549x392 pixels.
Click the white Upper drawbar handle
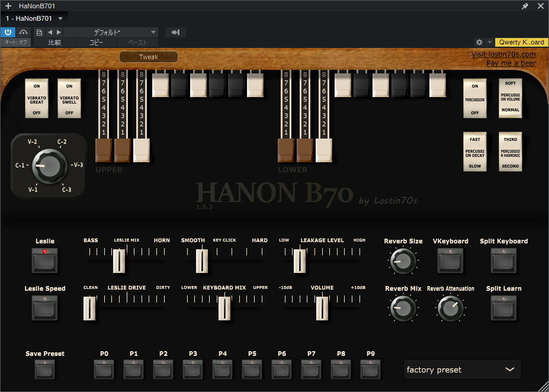point(142,150)
